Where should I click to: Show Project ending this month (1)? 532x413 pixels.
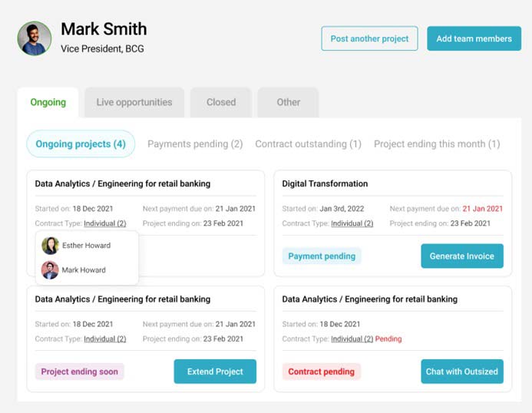pyautogui.click(x=437, y=144)
